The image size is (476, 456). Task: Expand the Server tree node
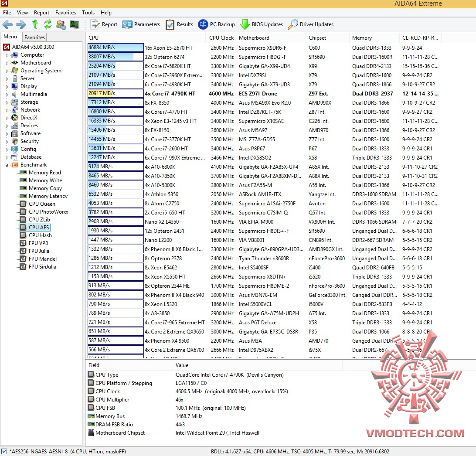coord(7,79)
